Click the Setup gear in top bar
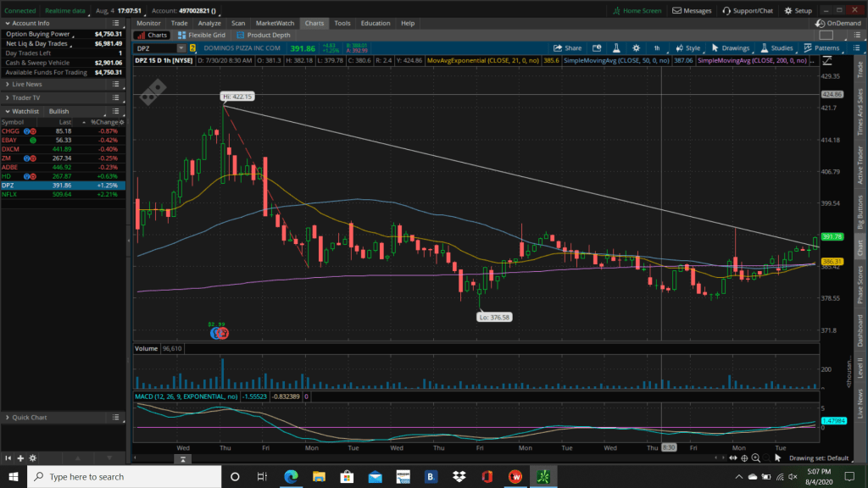 tap(798, 11)
